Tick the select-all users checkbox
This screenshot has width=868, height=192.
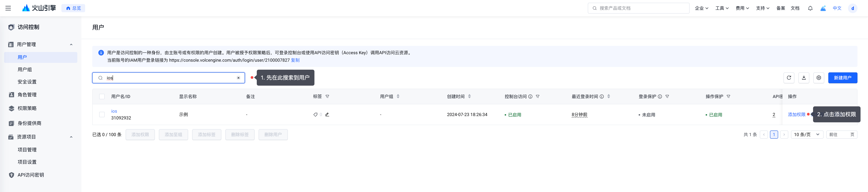tap(102, 97)
